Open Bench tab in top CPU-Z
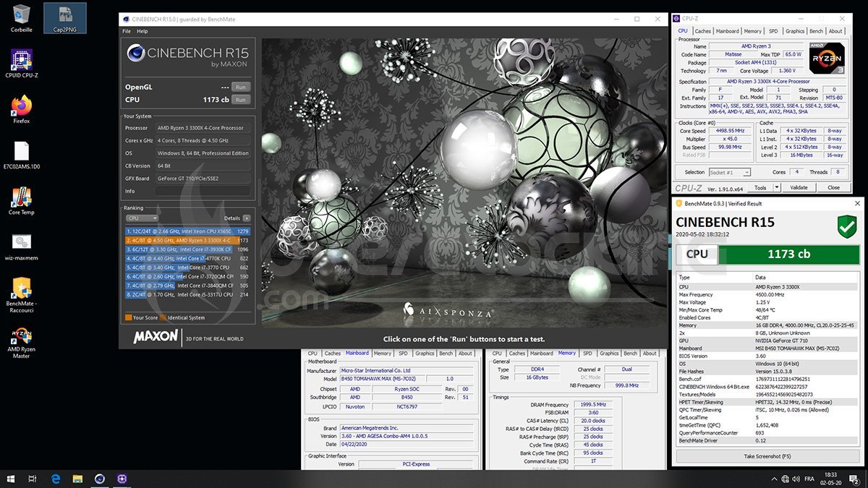Screen dimensions: 868x488 pyautogui.click(x=817, y=31)
